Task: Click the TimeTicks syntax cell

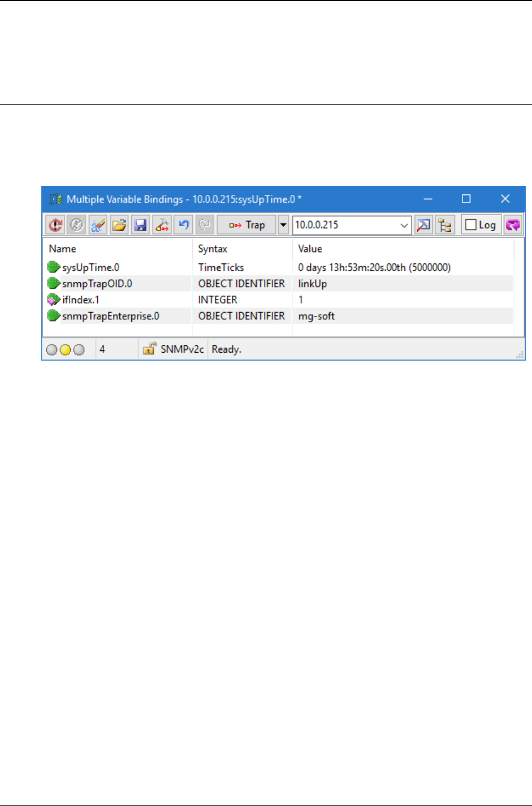Action: click(221, 267)
